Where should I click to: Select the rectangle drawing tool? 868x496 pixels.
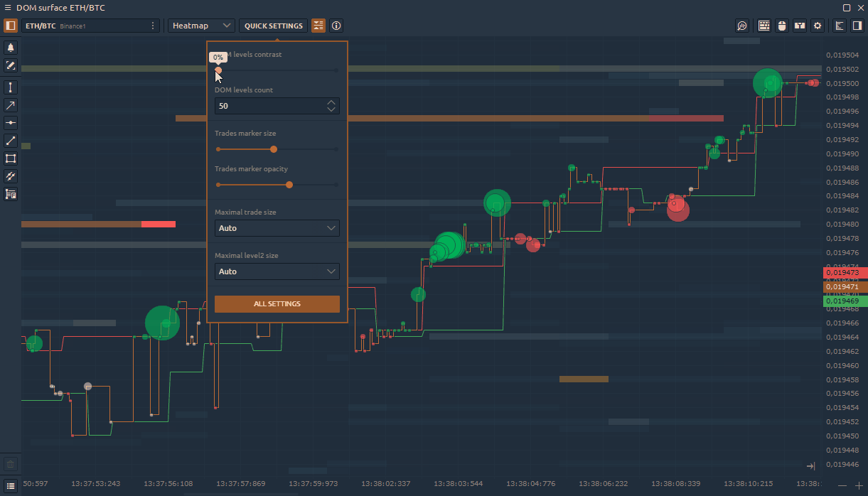[x=11, y=158]
